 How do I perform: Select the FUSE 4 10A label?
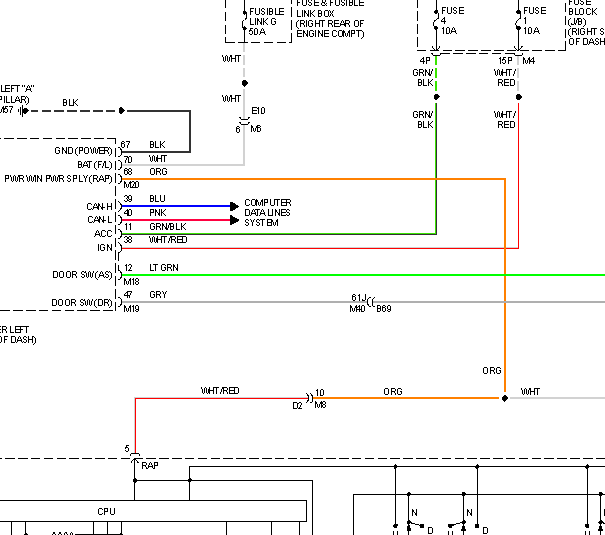(x=453, y=20)
